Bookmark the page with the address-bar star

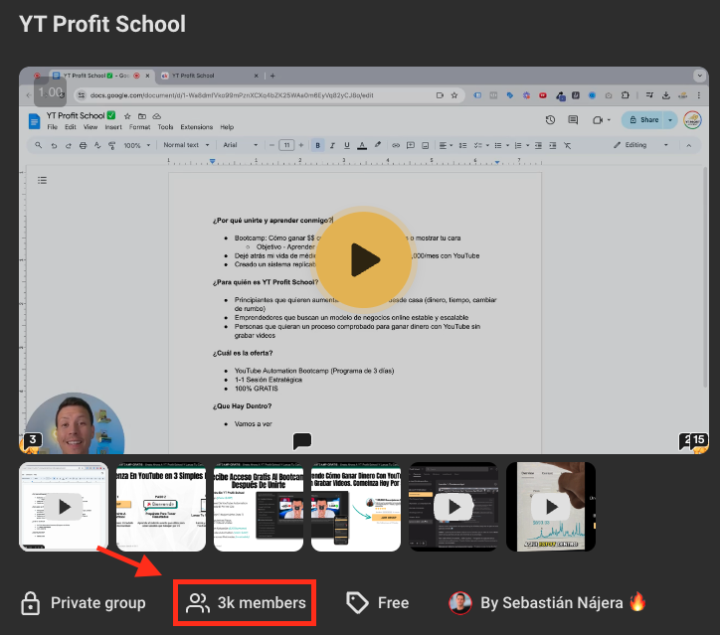tap(455, 96)
